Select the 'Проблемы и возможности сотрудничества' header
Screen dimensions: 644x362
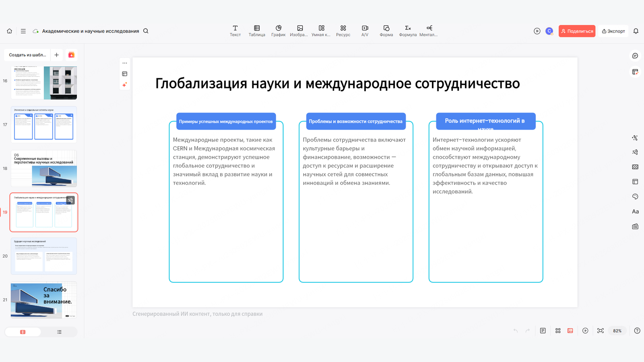pyautogui.click(x=356, y=121)
